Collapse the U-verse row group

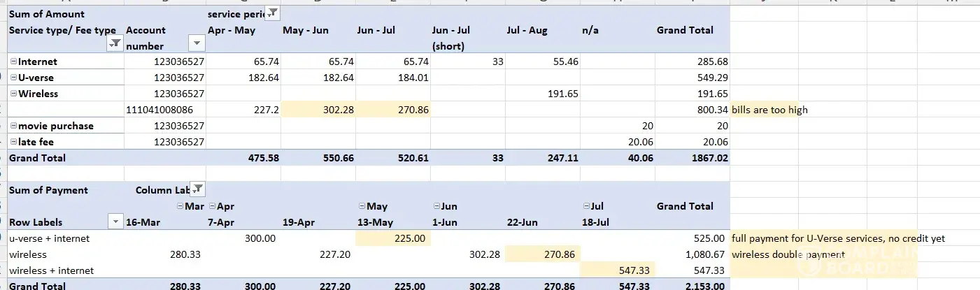tap(14, 78)
